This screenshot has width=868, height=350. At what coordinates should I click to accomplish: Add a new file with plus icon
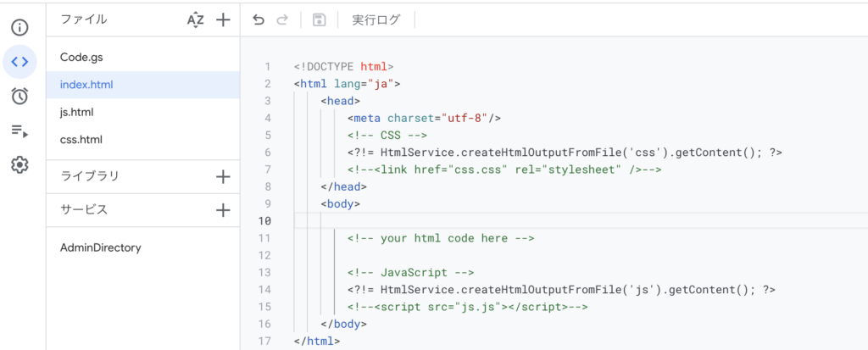(223, 20)
